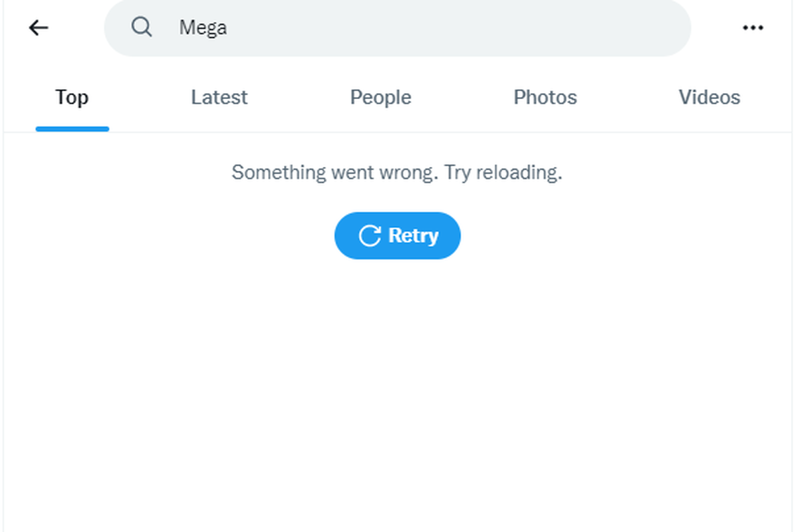View the Videos tab
This screenshot has height=532, width=798.
709,98
